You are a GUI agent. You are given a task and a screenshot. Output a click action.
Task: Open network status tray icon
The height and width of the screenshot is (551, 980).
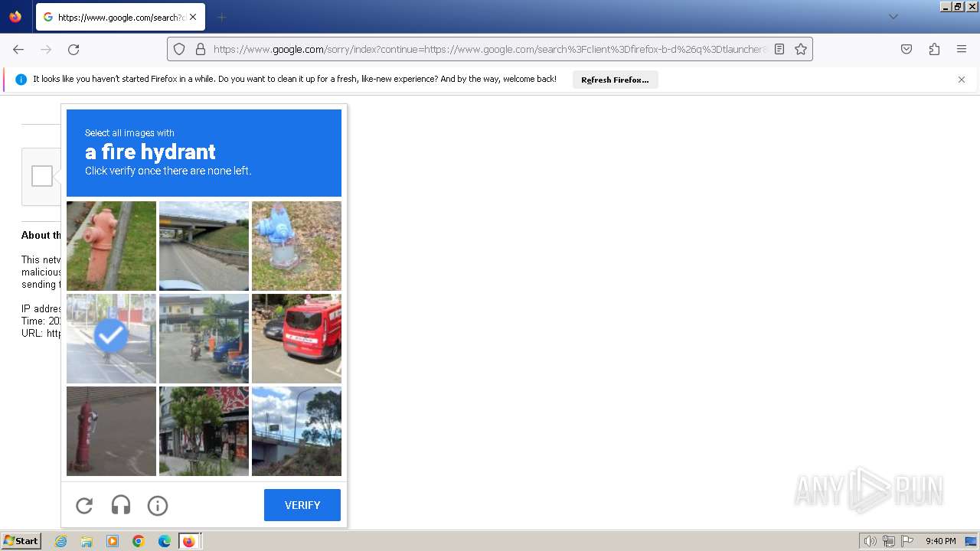tap(889, 541)
